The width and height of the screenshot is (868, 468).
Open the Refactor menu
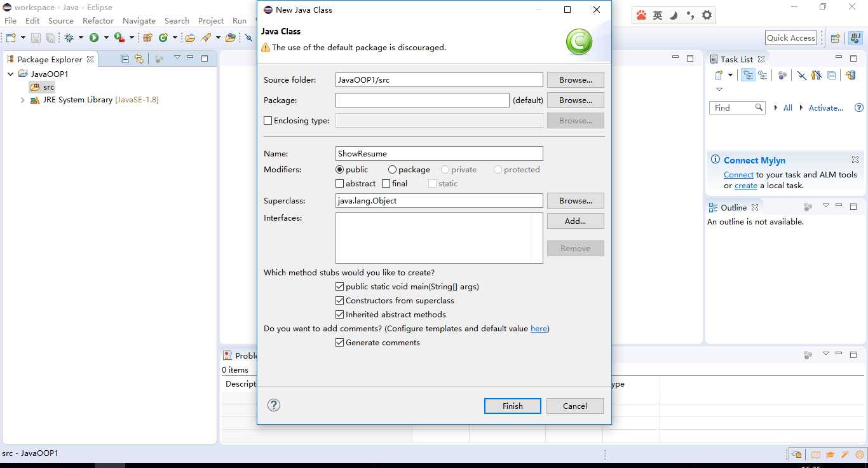98,21
